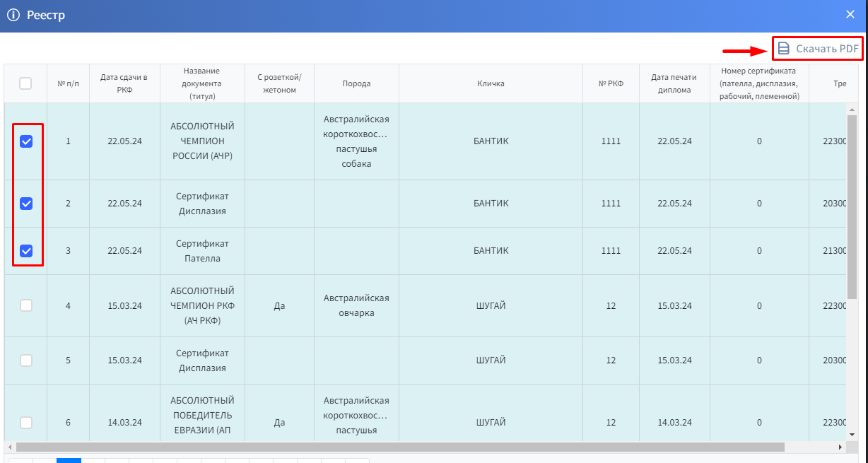
Task: Click the document icon beside Скачать PDF
Action: point(783,49)
